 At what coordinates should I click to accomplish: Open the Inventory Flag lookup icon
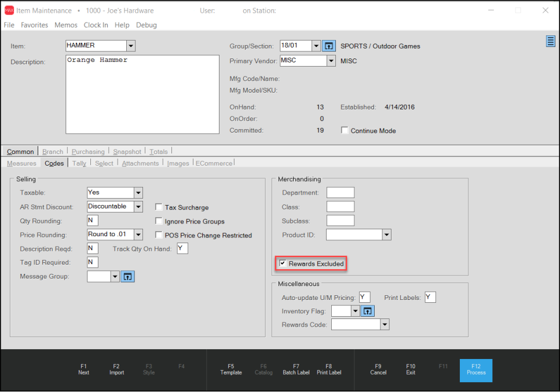coord(367,311)
